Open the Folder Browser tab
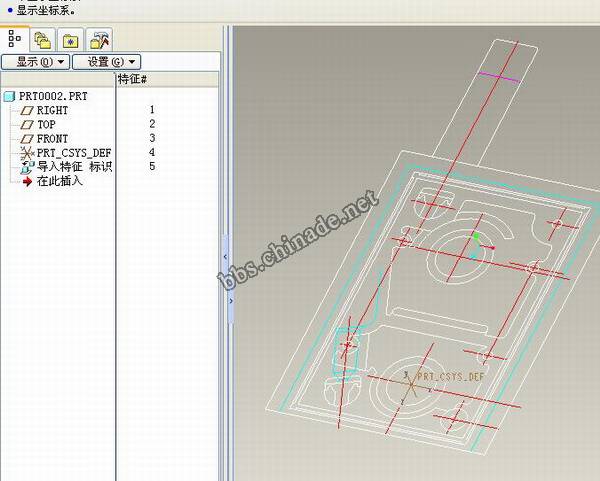This screenshot has width=600, height=481. point(42,39)
